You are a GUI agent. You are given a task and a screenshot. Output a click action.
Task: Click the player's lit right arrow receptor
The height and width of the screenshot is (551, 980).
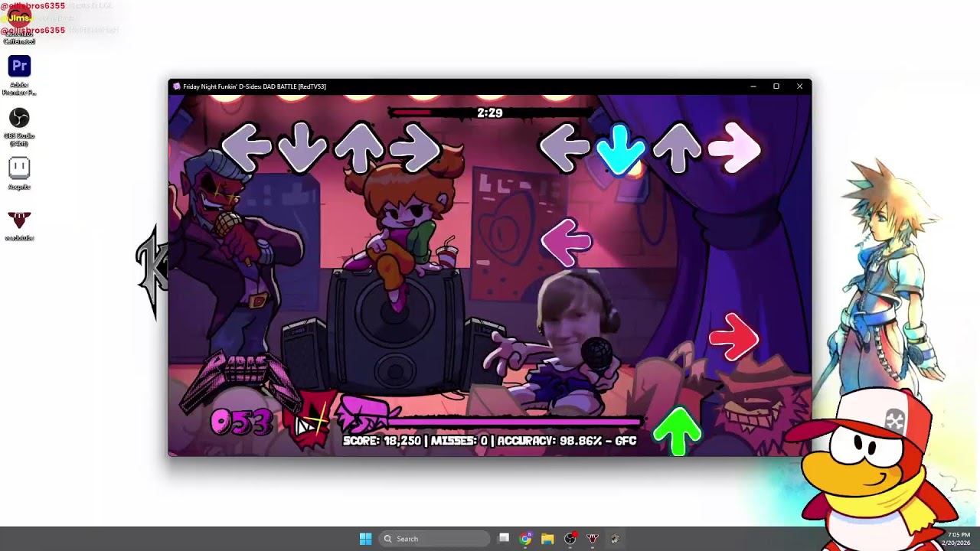coord(733,147)
